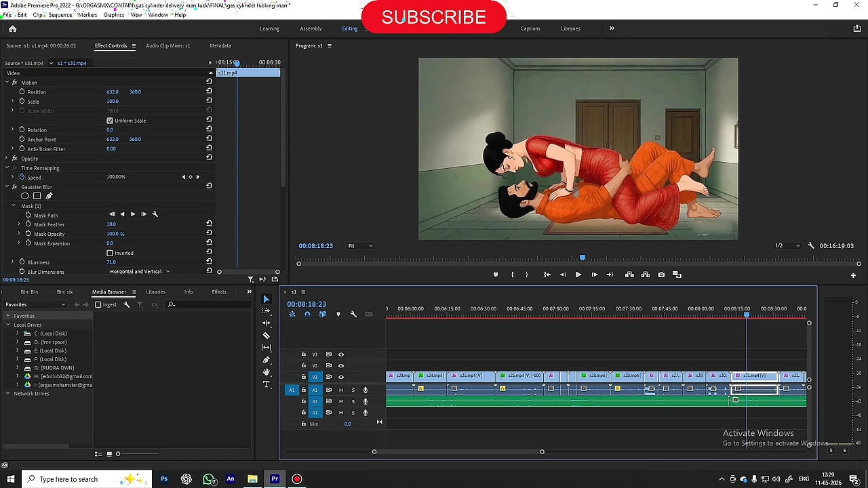Open the Program Monitor button editor plus
The image size is (868, 488).
click(x=853, y=275)
